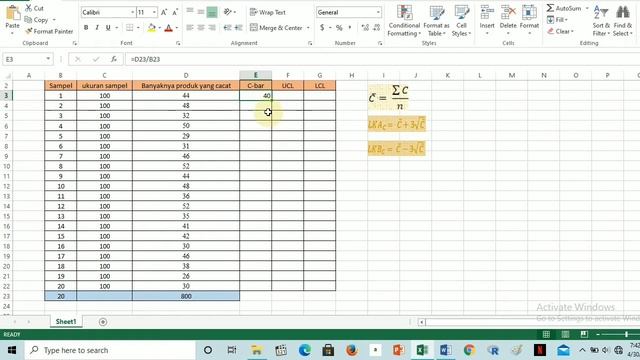The width and height of the screenshot is (640, 360).
Task: Decrease decimal places
Action: (x=376, y=28)
